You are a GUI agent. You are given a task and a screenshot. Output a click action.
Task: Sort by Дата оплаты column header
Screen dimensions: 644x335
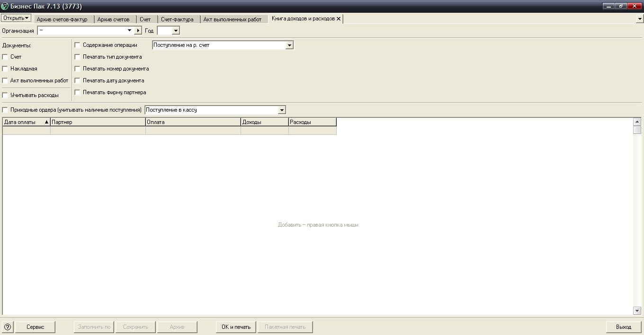click(26, 122)
